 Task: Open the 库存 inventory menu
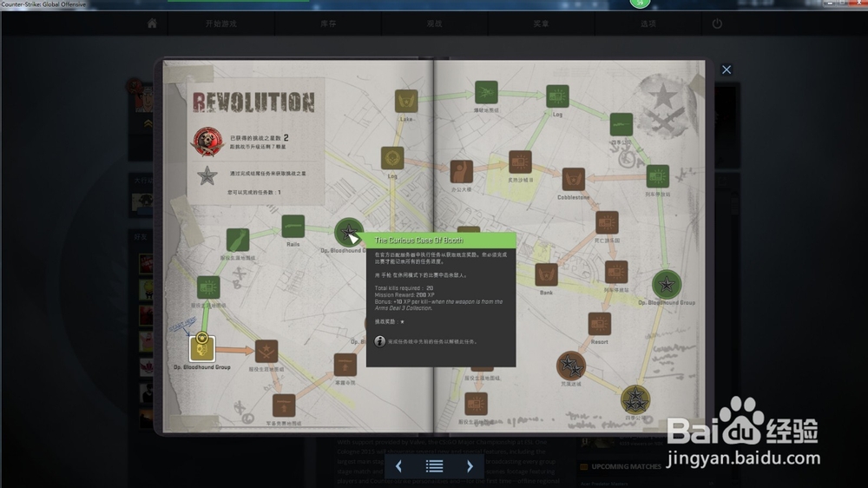coord(328,23)
